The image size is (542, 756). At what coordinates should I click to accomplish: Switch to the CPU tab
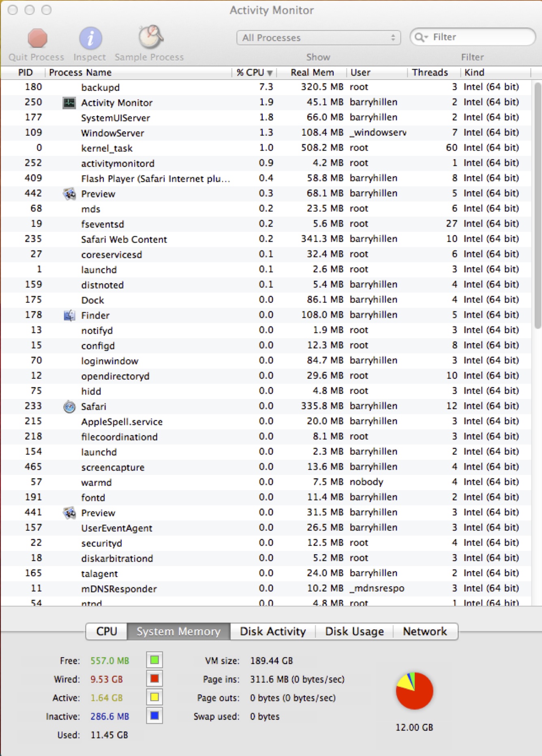(x=107, y=631)
